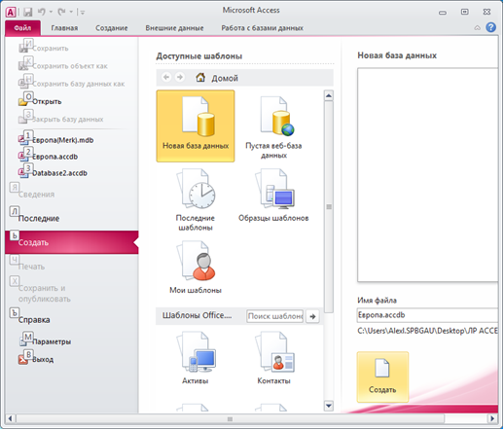Minimize the ribbon with the caret icon

478,28
